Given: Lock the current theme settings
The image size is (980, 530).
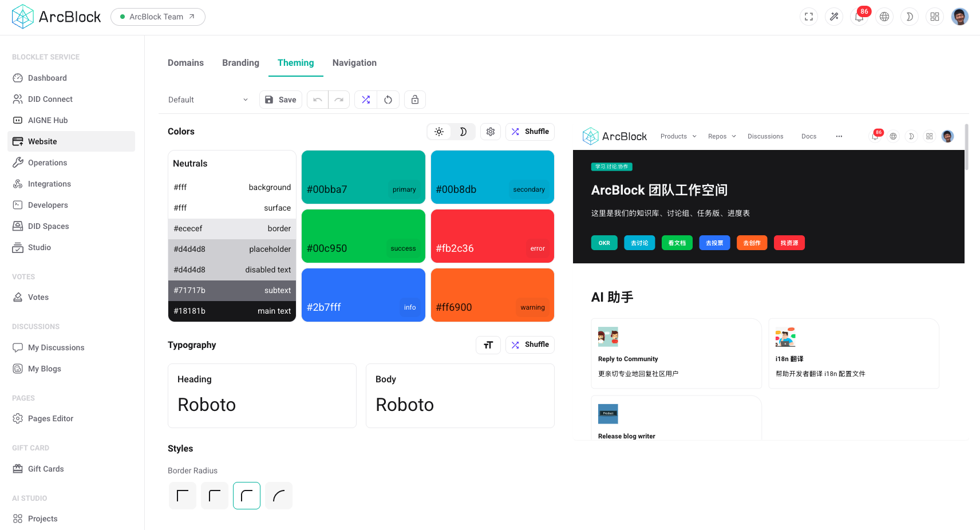Looking at the screenshot, I should [414, 99].
